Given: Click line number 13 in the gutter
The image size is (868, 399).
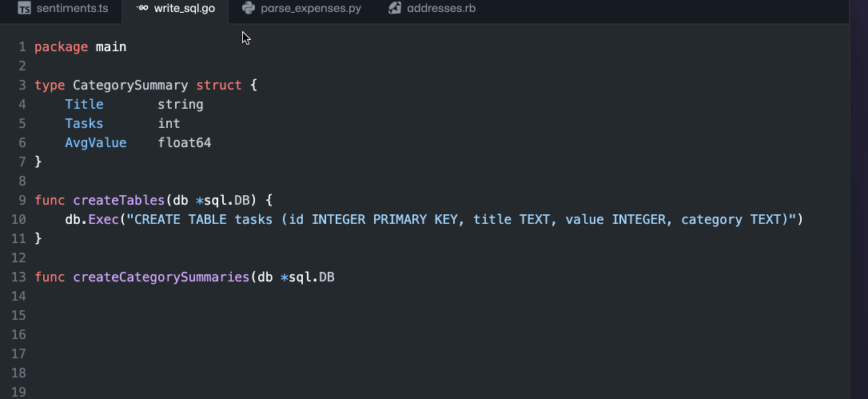Looking at the screenshot, I should tap(18, 277).
